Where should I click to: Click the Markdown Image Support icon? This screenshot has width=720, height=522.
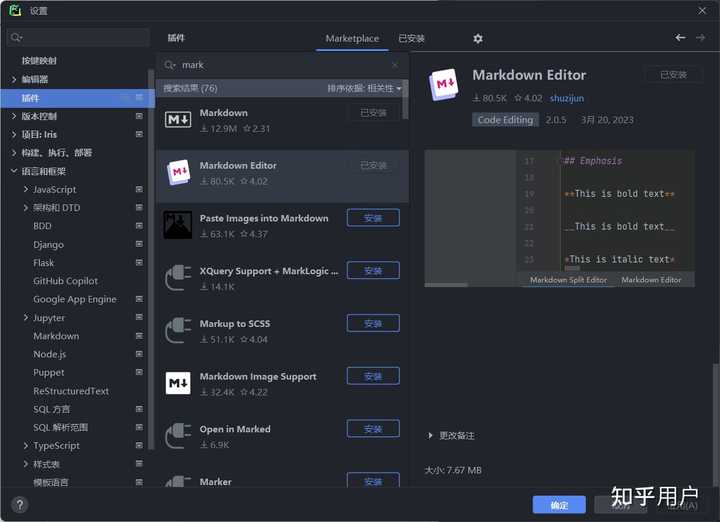178,383
